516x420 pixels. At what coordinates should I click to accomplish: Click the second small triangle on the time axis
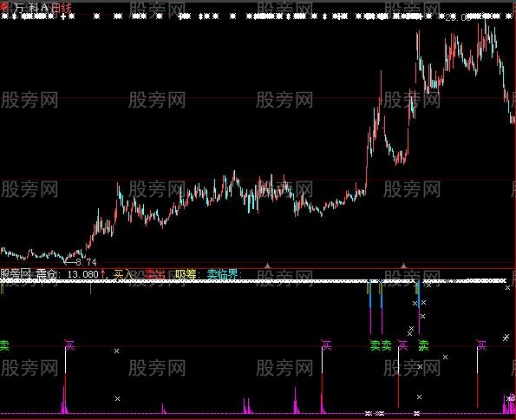403,266
